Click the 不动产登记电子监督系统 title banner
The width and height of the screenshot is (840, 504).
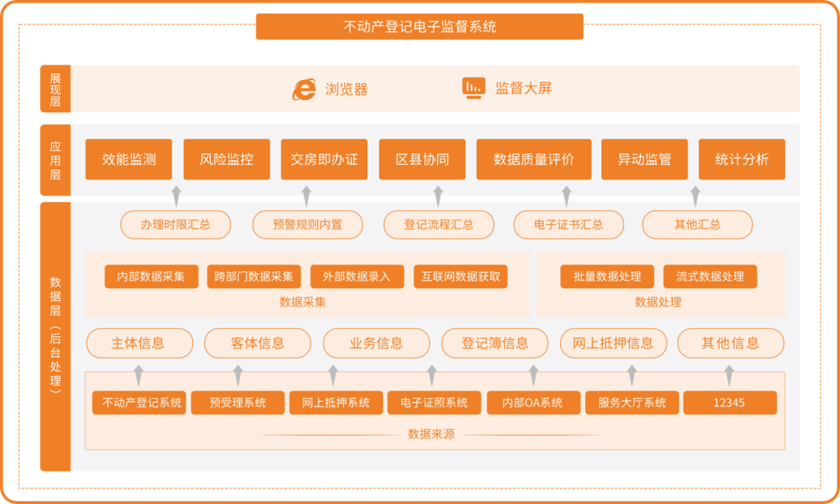[419, 26]
